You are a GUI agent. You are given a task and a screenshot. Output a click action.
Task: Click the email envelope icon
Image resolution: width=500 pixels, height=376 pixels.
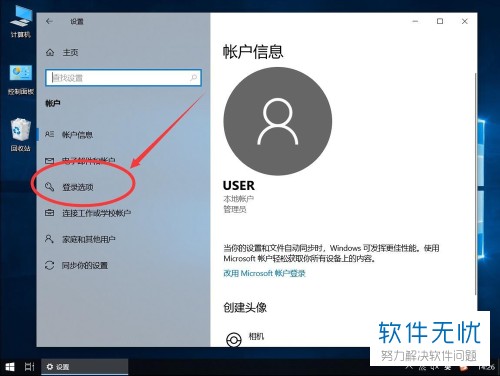pyautogui.click(x=49, y=161)
